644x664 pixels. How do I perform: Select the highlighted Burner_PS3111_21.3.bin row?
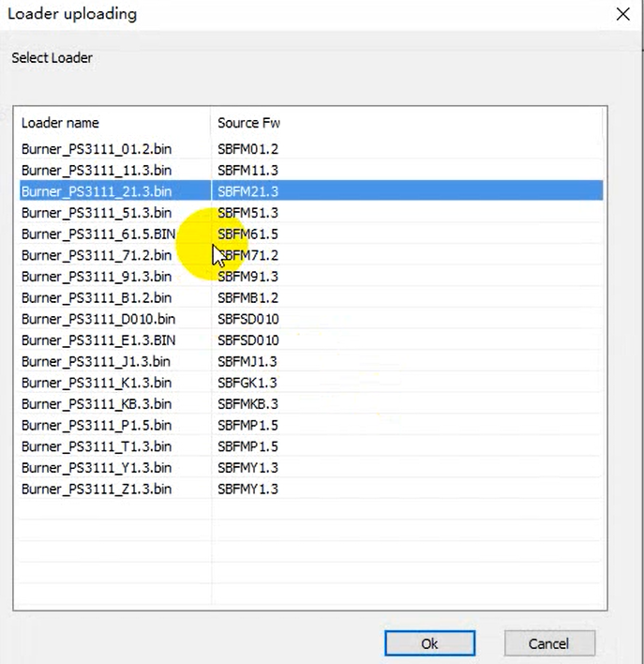(x=97, y=191)
